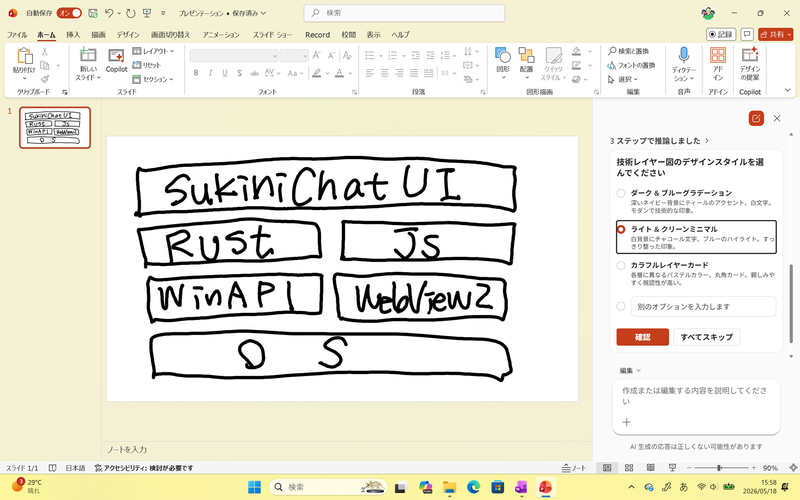Open the Copilot edit mode dropdown
The width and height of the screenshot is (800, 500).
pyautogui.click(x=630, y=370)
